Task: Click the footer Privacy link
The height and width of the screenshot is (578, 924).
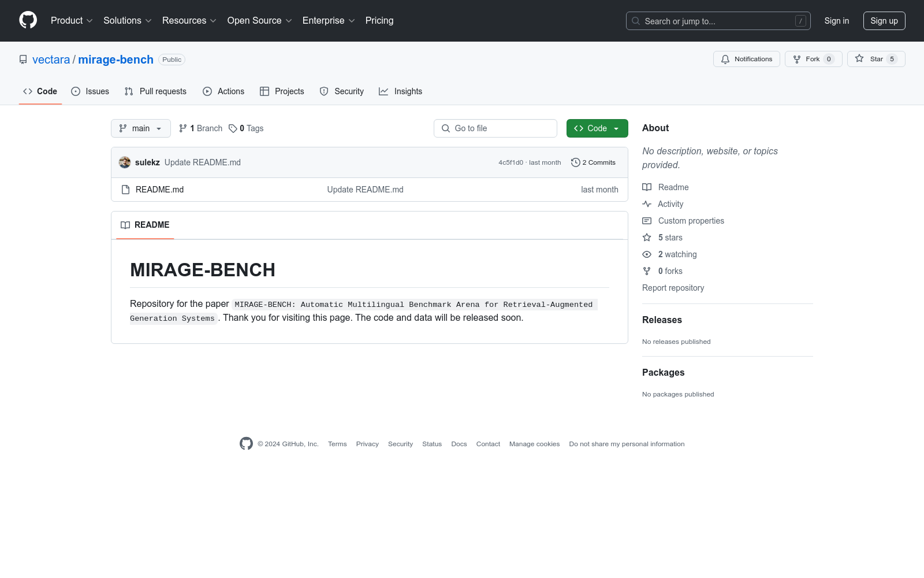Action: (x=367, y=444)
